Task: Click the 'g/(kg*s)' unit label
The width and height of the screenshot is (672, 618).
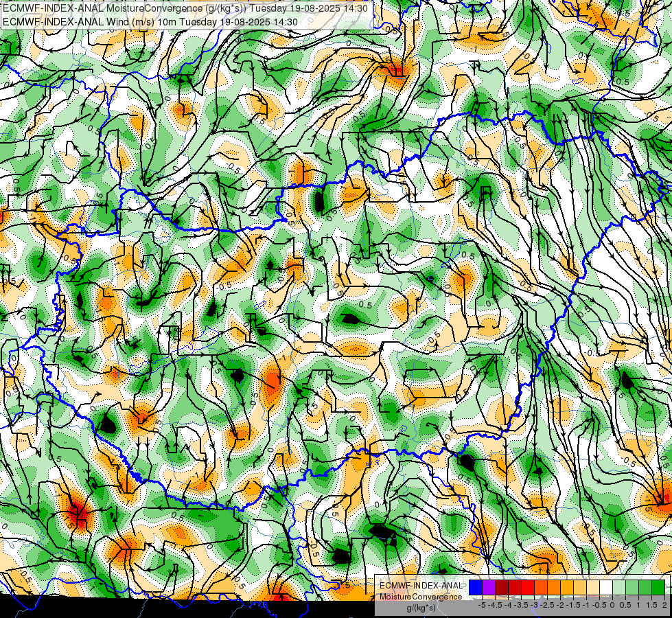Action: tap(421, 608)
